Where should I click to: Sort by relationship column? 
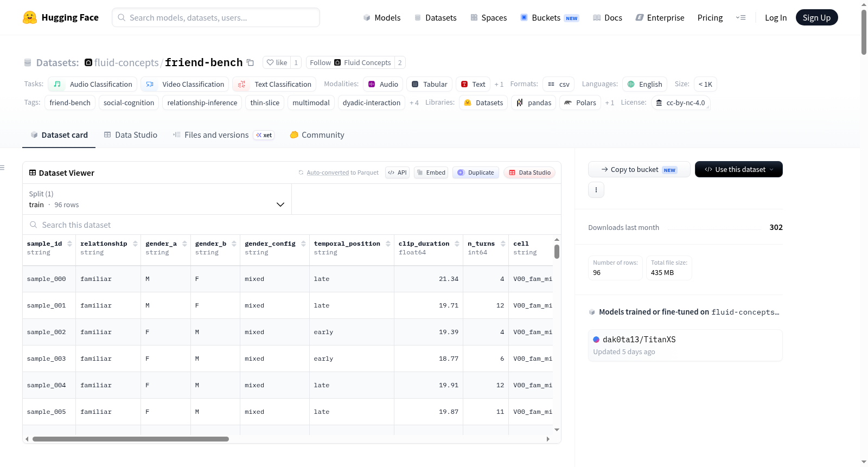pyautogui.click(x=135, y=244)
